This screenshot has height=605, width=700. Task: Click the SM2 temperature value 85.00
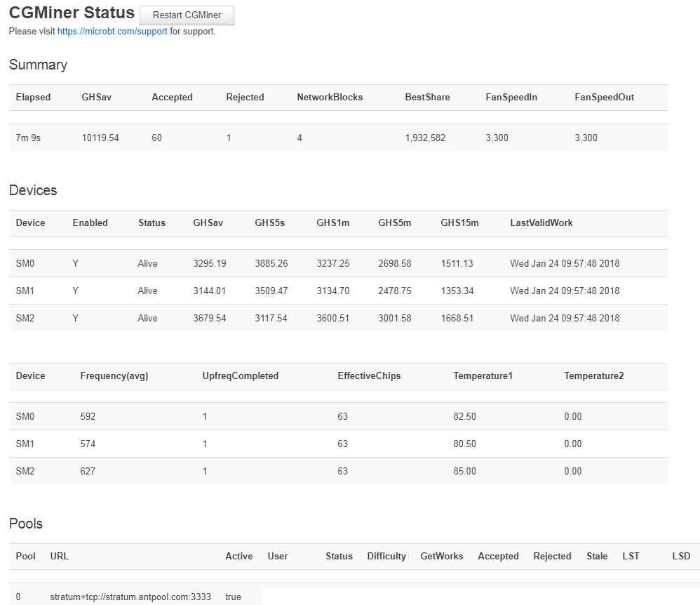click(x=464, y=471)
